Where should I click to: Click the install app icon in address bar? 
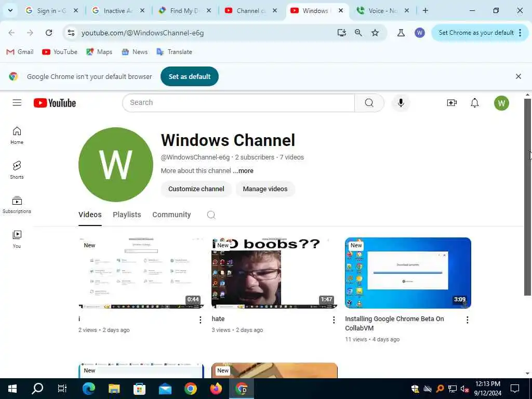(342, 33)
